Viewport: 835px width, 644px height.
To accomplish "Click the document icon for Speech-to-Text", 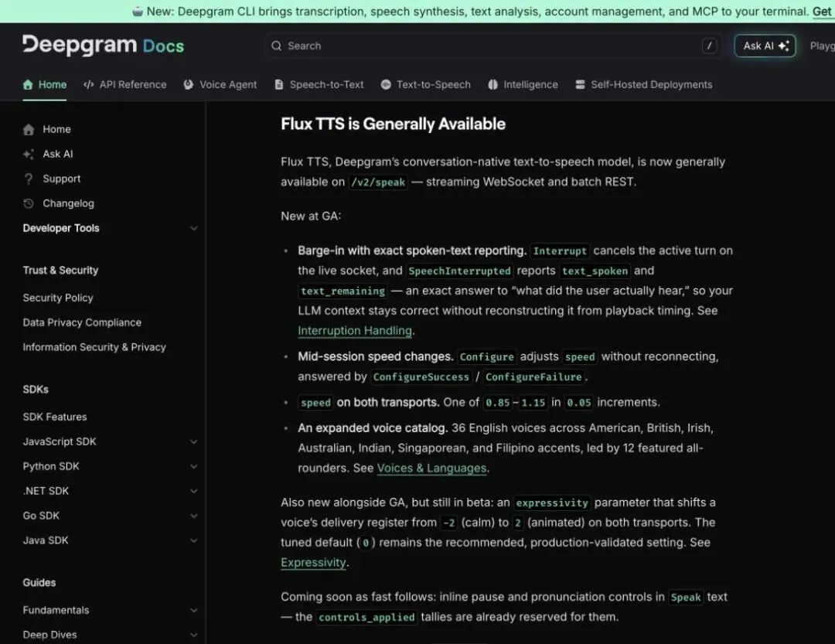I will 279,84.
